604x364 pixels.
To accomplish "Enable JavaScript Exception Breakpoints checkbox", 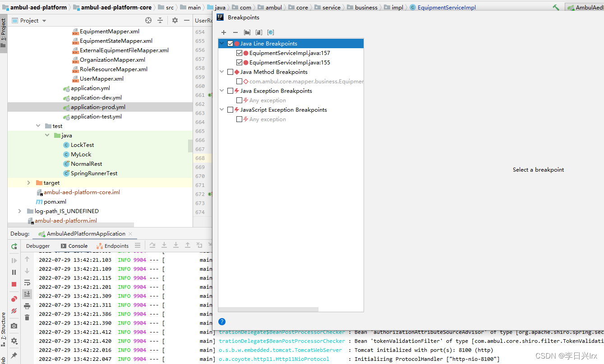I will point(231,110).
